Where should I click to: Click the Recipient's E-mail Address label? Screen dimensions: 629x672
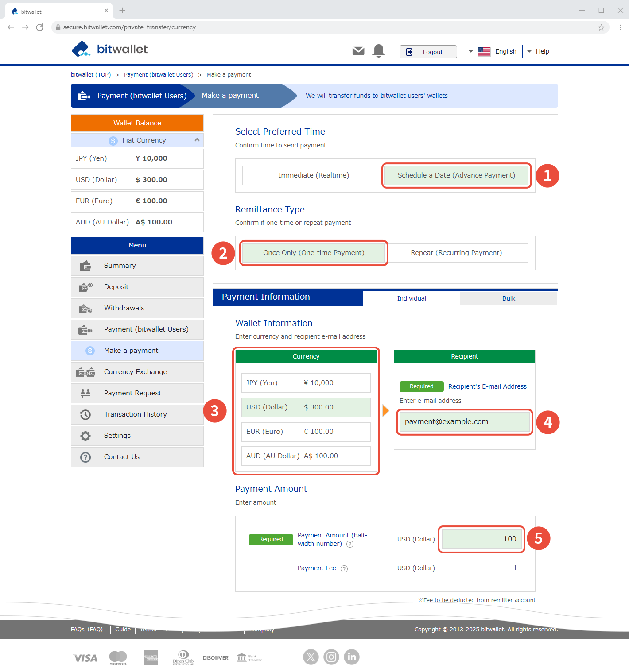click(x=487, y=386)
